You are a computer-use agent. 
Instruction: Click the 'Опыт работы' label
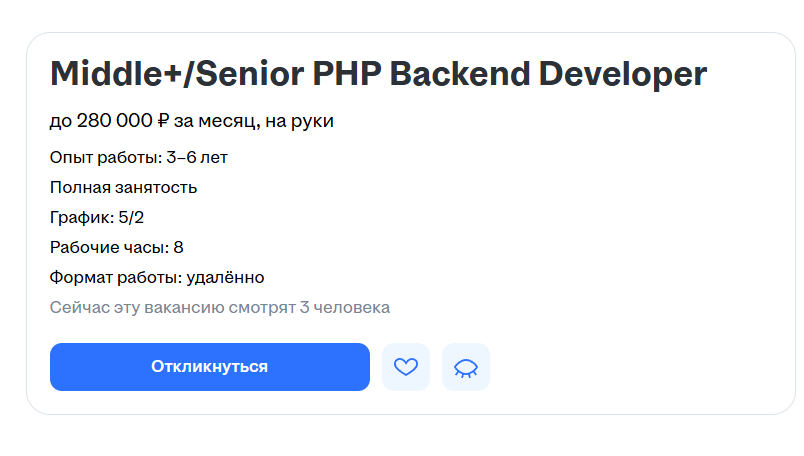[x=104, y=157]
